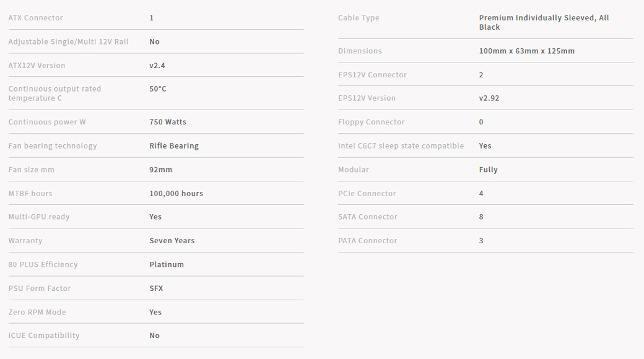Click the "ATX Connector" spec label
The height and width of the screenshot is (359, 644).
(x=35, y=18)
